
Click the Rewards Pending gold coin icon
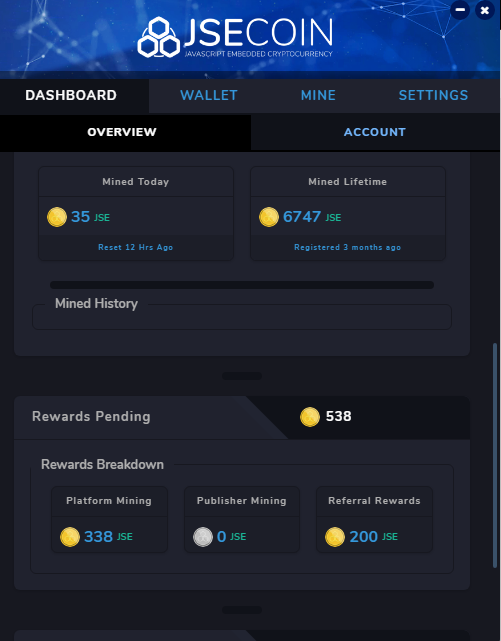[x=310, y=417]
